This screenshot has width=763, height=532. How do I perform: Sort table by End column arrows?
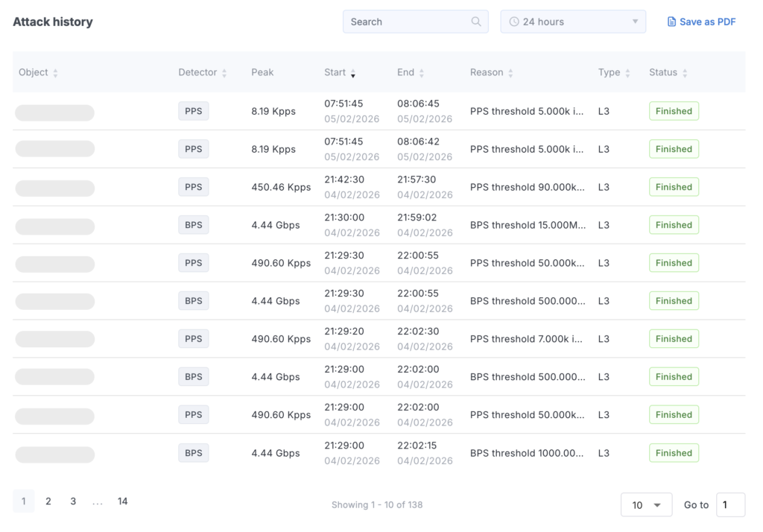422,73
